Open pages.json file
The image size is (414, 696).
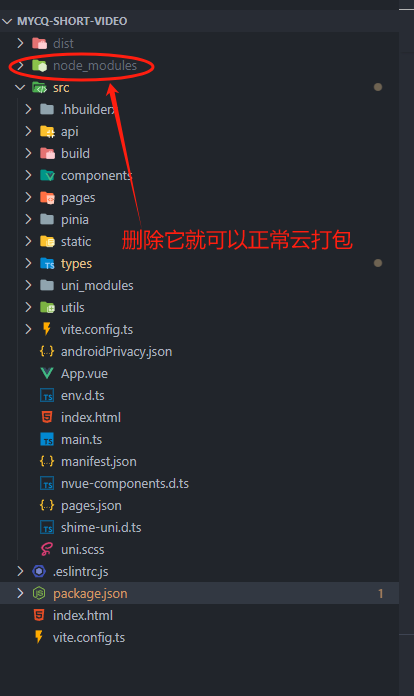[x=91, y=506]
